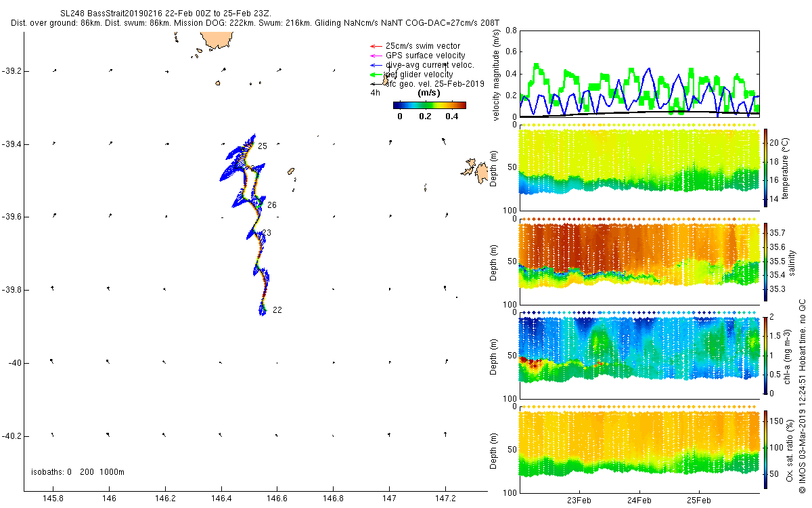Viewport: 812px width, 508px height.
Task: Click the 'GPS surface velocity' legend label
Action: 426,56
